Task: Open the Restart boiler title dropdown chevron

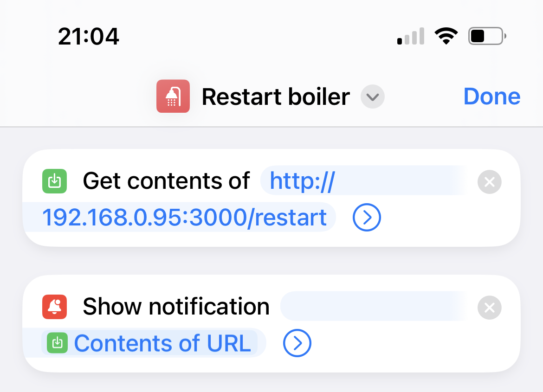Action: (373, 97)
